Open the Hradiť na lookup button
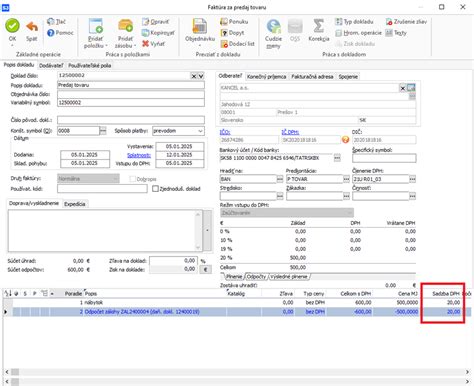 coord(280,179)
